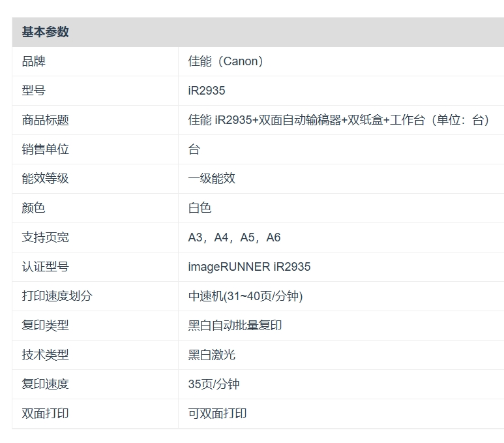Select the 品牌 label cell
Viewport: 504px width, 443px height.
(34, 61)
